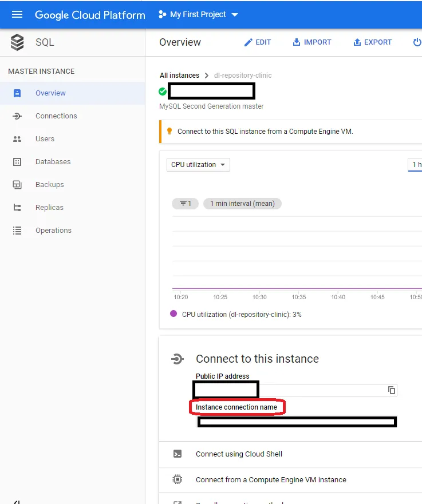Select the 1 h time range tab

[x=415, y=165]
